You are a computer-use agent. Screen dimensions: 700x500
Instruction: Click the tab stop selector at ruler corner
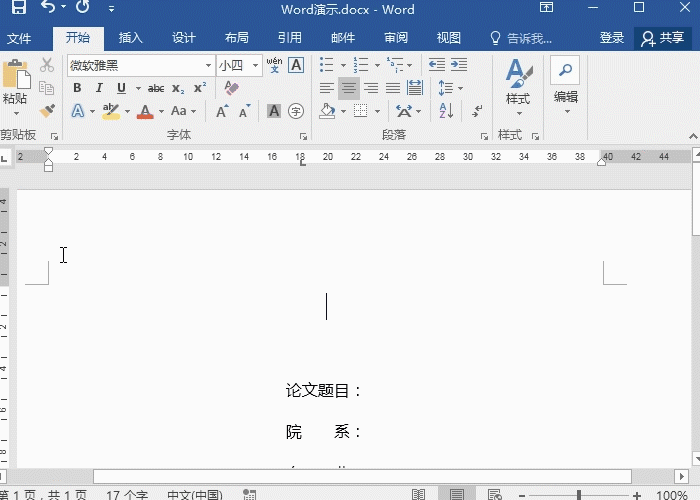pos(4,158)
